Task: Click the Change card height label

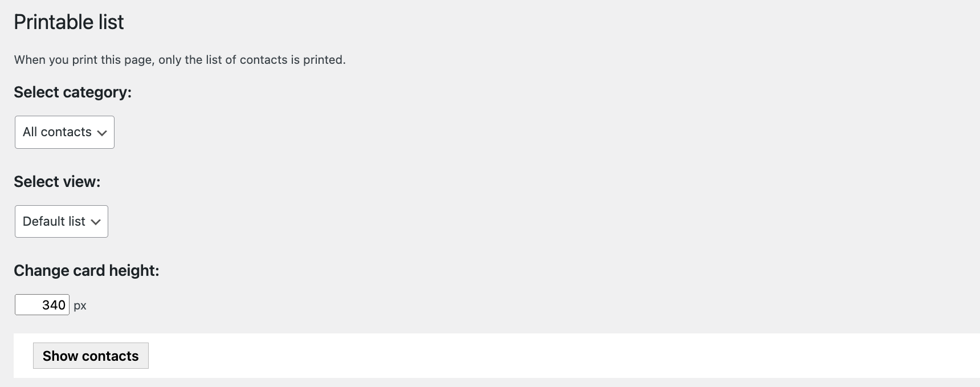Action: [86, 271]
